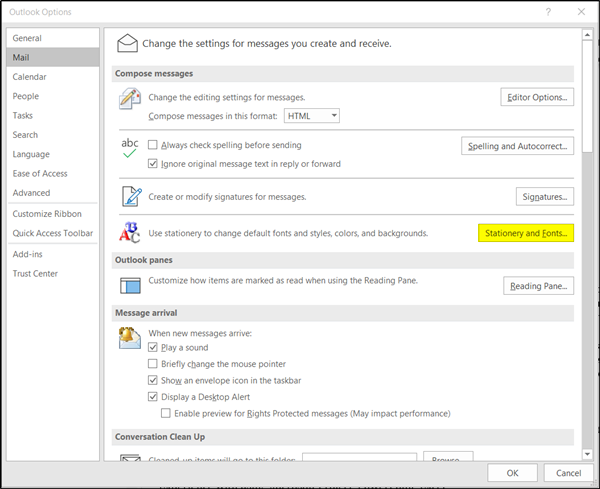Click 'When new messages arrive:' label
The image size is (600, 489).
tap(200, 333)
